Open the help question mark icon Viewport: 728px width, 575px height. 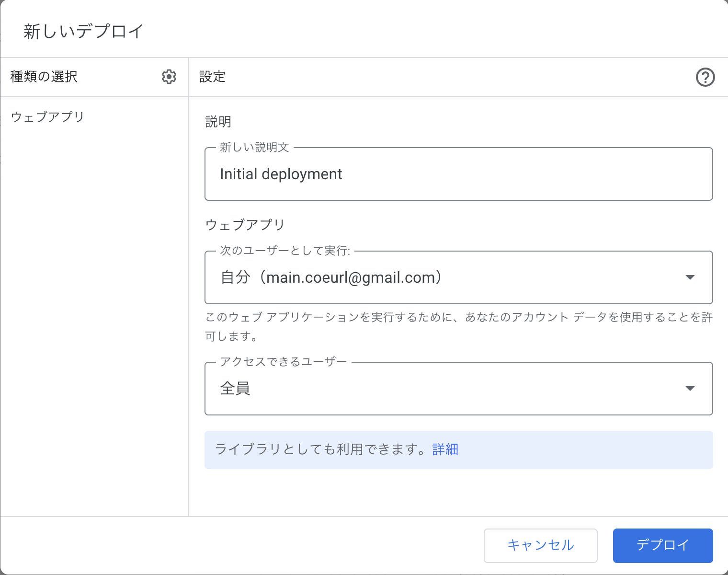(705, 77)
